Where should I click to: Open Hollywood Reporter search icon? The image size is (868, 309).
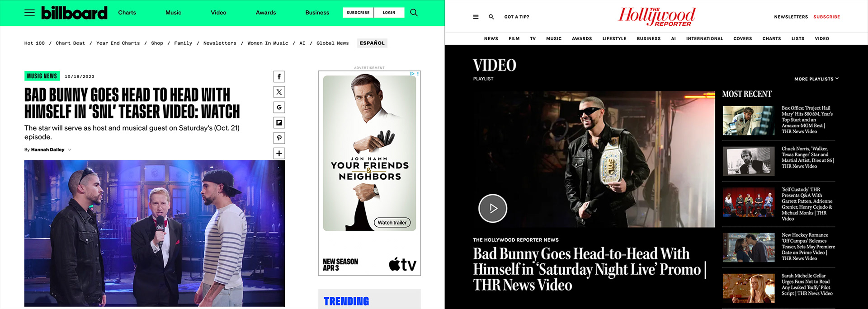click(x=491, y=17)
